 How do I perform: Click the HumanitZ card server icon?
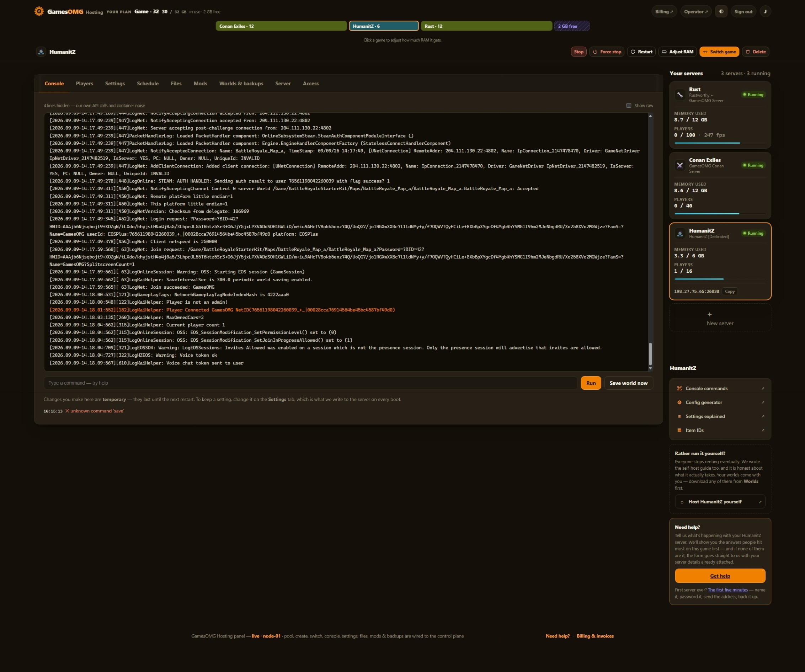[x=679, y=234]
